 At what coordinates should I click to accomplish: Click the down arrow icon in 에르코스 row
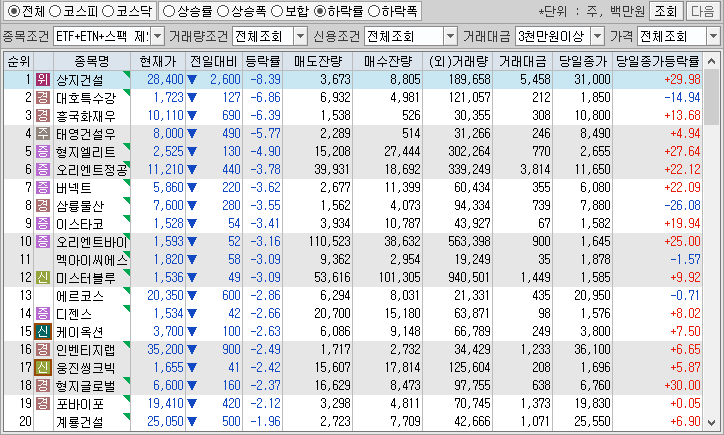[192, 296]
